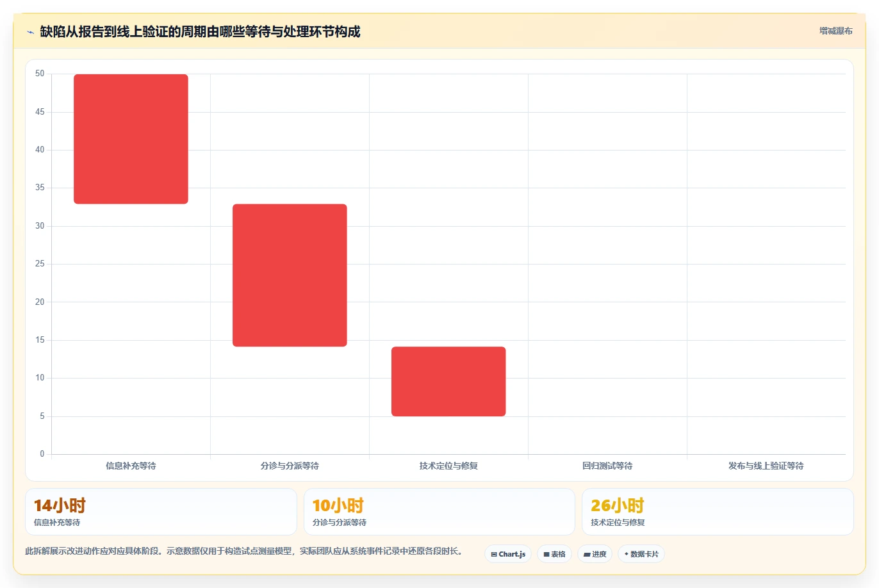Screen dimensions: 879x588
Task: Click the 数据卡片 tag chip
Action: [x=641, y=554]
